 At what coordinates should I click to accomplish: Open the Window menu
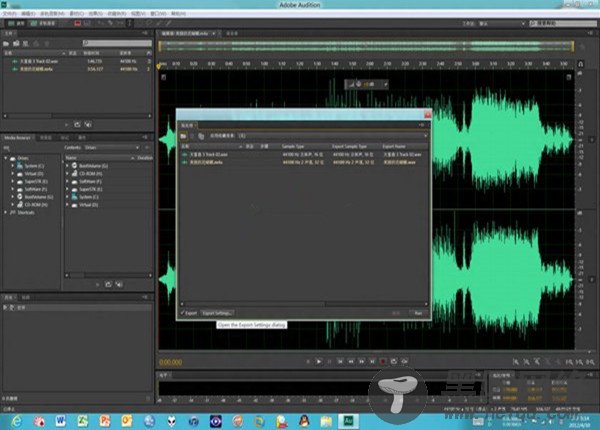(x=158, y=14)
